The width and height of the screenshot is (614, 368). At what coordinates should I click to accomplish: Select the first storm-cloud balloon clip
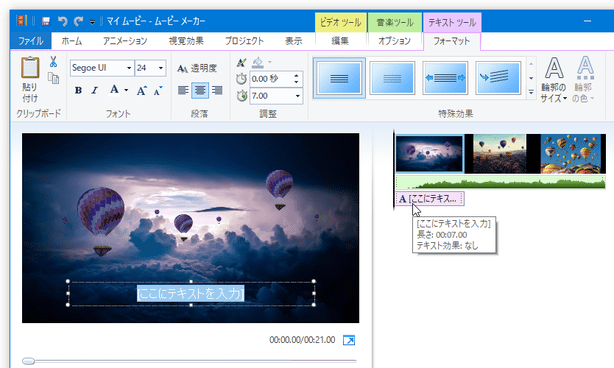pos(429,153)
